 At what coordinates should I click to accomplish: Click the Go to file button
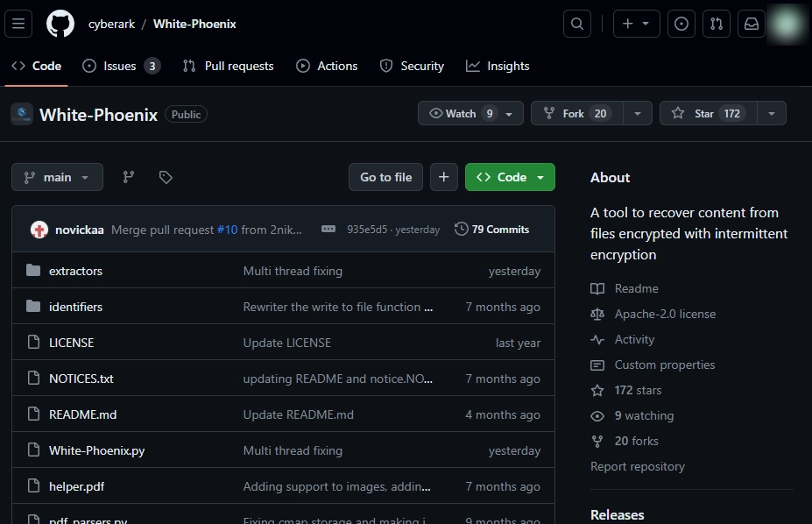(x=385, y=177)
